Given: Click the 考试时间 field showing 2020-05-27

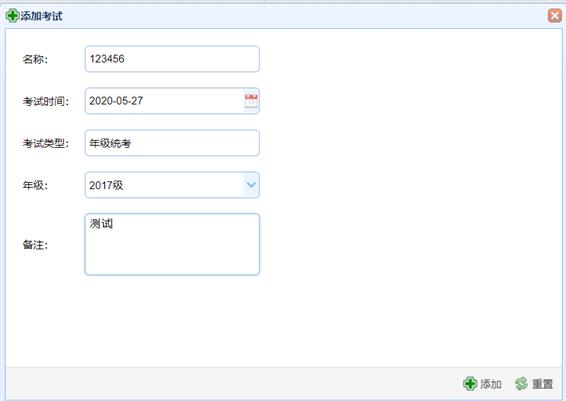Looking at the screenshot, I should coord(172,101).
